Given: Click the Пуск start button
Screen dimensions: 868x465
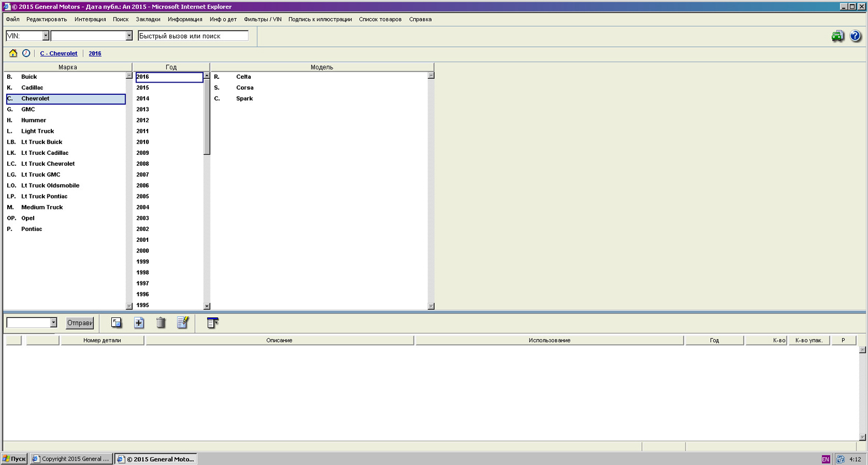Looking at the screenshot, I should click(14, 459).
